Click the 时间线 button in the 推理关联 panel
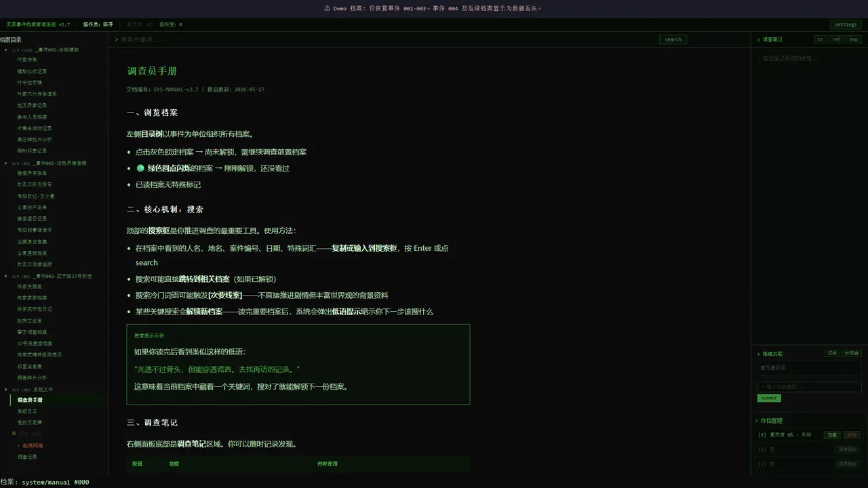The height and width of the screenshot is (488, 868). click(x=852, y=353)
